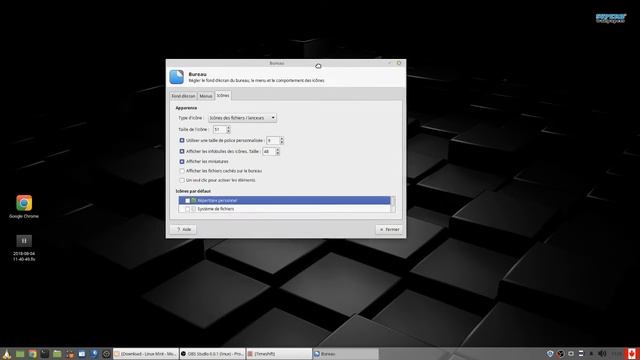This screenshot has width=640, height=360.
Task: Click the Système de fichiers drive icon
Action: tap(194, 209)
